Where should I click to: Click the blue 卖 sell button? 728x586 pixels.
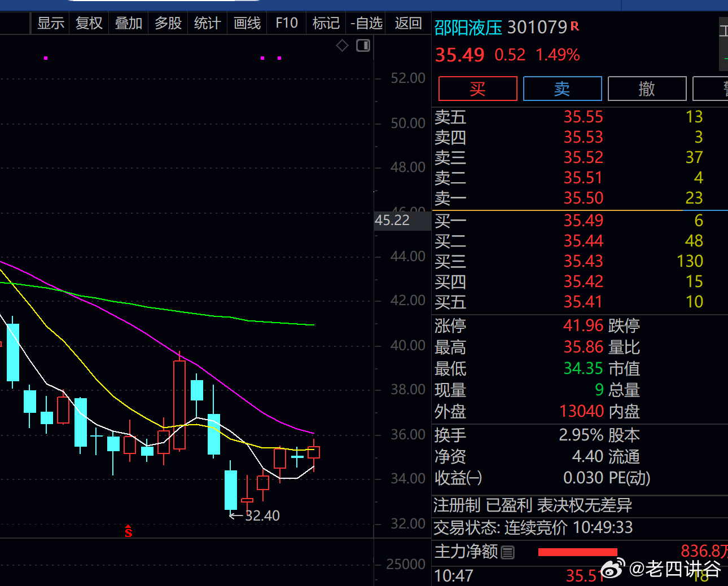tap(563, 89)
